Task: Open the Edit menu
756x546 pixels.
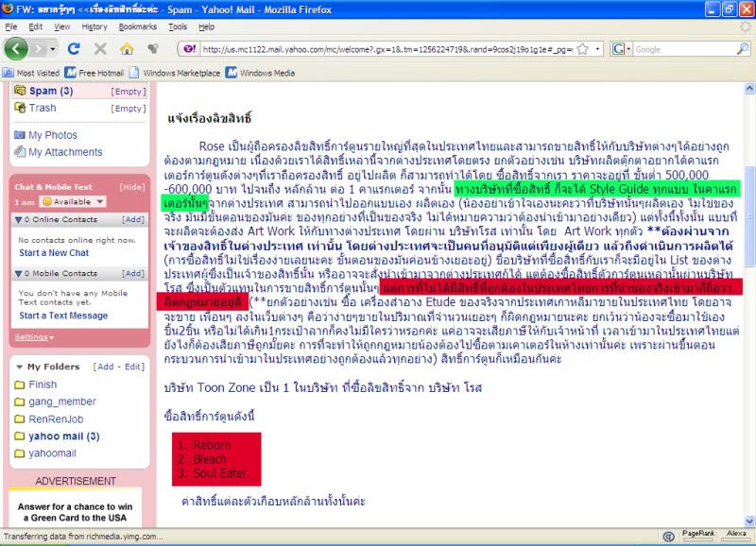Action: (36, 27)
